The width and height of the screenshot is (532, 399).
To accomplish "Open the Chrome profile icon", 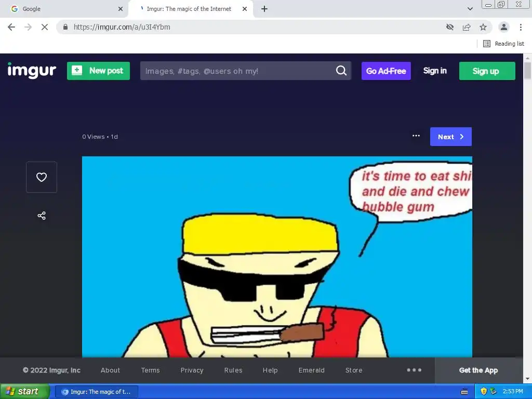I will coord(504,27).
